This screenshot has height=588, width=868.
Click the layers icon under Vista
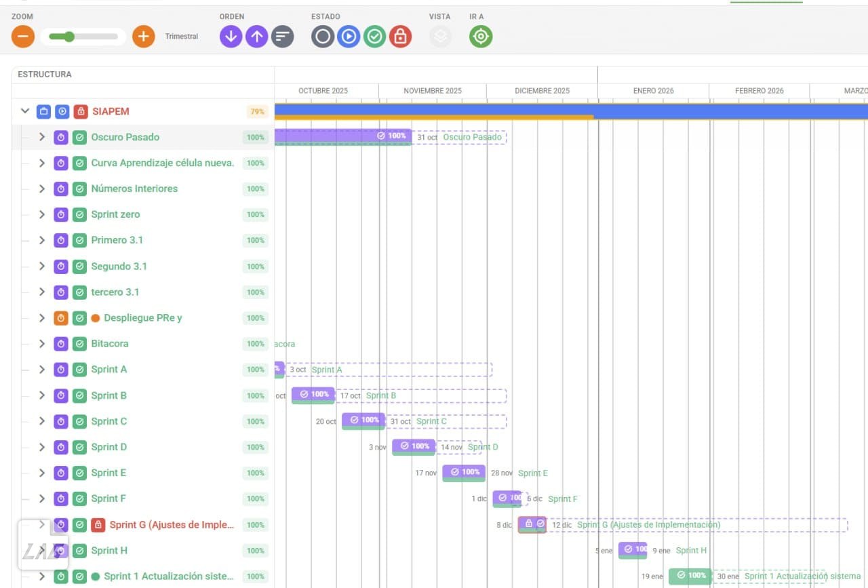coord(441,36)
